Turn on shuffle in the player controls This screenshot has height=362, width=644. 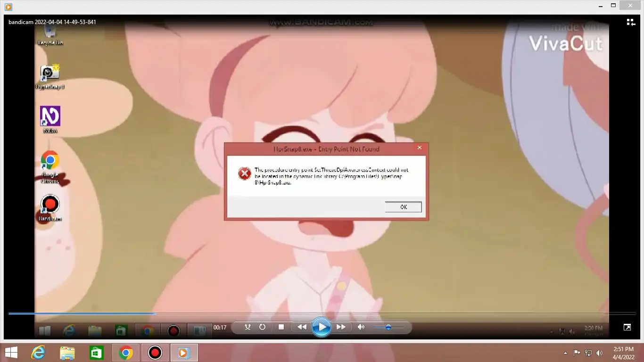coord(248,327)
